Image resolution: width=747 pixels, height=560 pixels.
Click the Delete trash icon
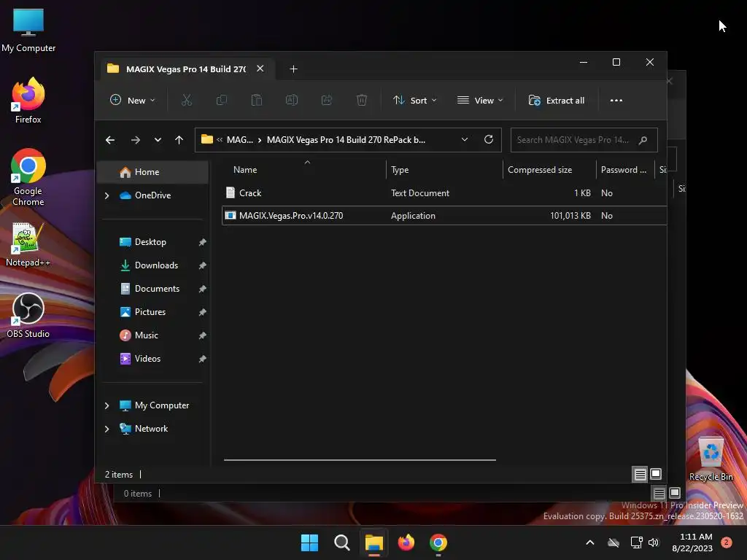click(x=362, y=101)
